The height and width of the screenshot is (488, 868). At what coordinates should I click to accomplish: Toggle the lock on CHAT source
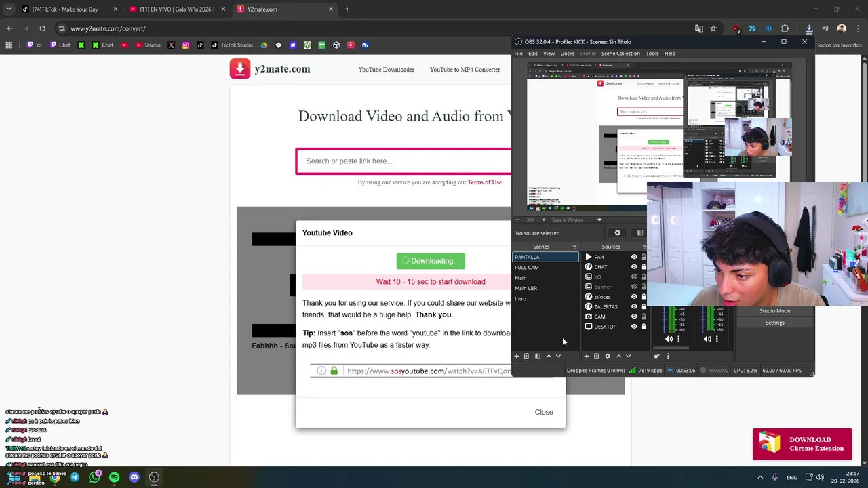[x=644, y=267]
